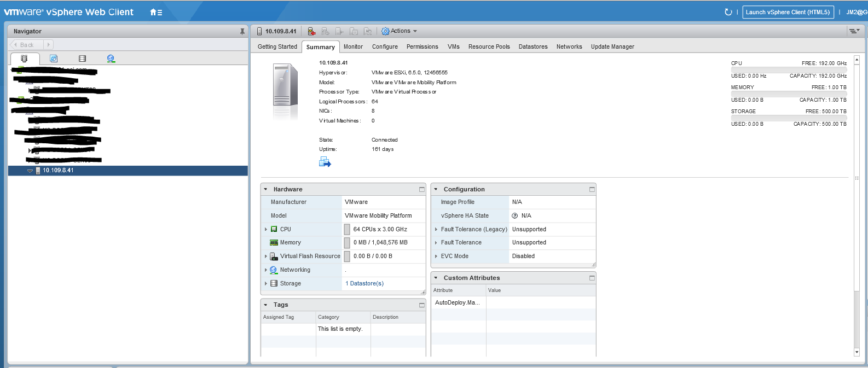The width and height of the screenshot is (868, 368).
Task: Click the Networking globe icon in Hardware
Action: [x=274, y=270]
